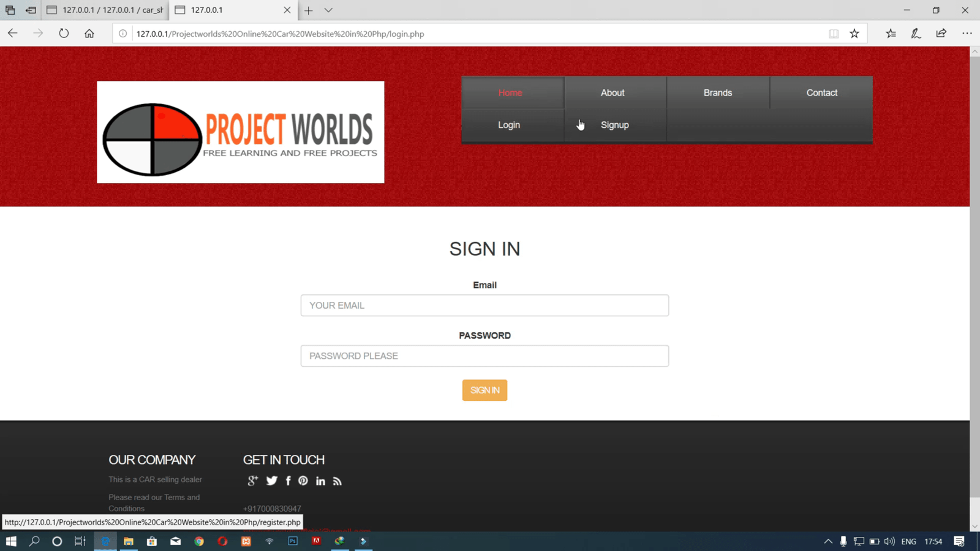Viewport: 980px width, 551px height.
Task: Refresh the page in browser toolbar
Action: (x=64, y=34)
